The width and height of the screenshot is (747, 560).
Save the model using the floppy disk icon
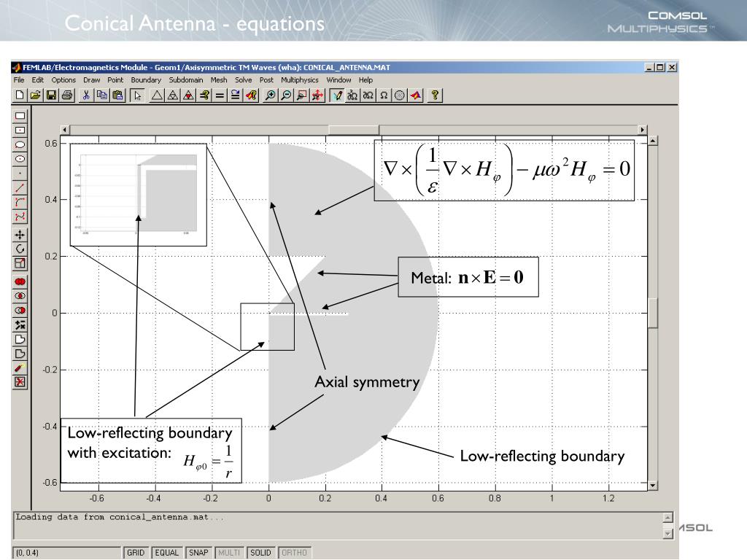tap(51, 96)
